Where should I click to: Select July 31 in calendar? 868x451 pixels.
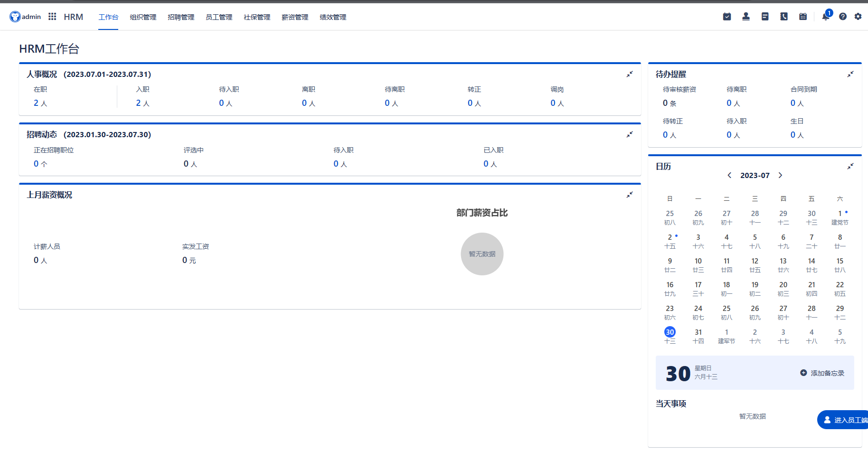coord(698,336)
